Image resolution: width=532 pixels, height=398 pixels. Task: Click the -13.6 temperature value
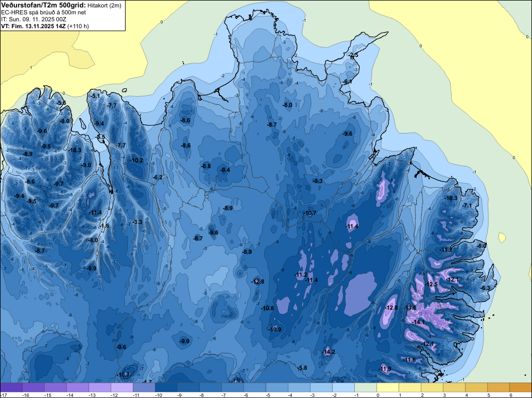410,308
